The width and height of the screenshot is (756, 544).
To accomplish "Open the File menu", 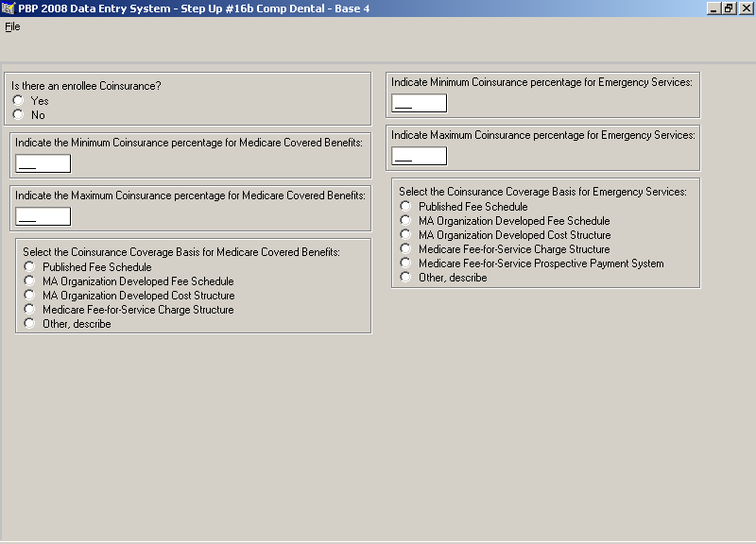I will (x=12, y=26).
